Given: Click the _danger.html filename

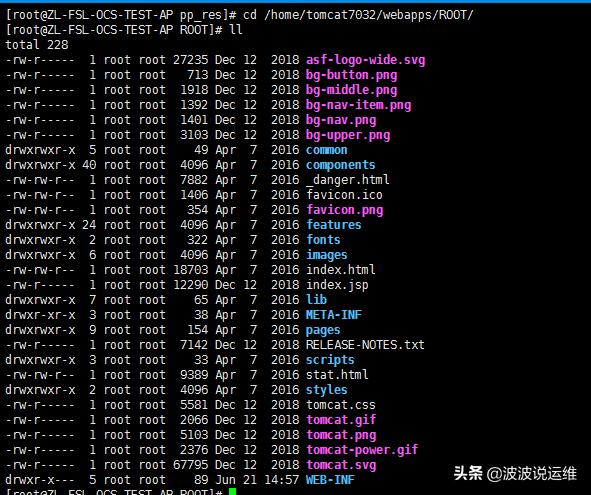Looking at the screenshot, I should pos(348,180).
